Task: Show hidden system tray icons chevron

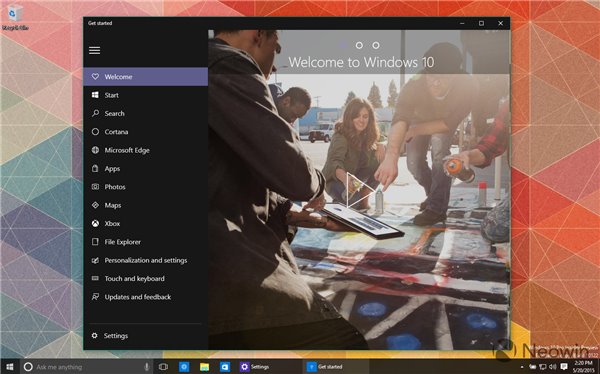Action: [522, 367]
